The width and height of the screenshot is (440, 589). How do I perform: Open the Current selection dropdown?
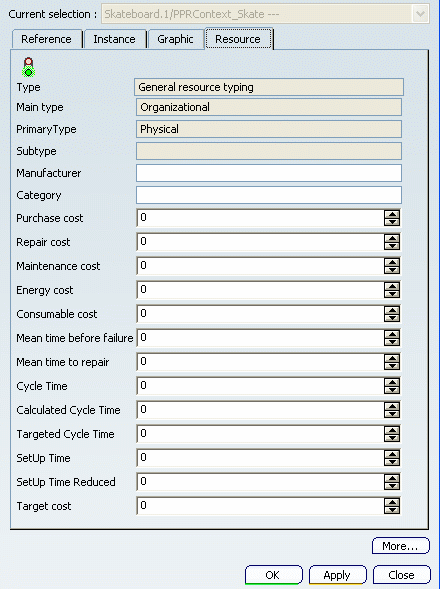coord(420,14)
